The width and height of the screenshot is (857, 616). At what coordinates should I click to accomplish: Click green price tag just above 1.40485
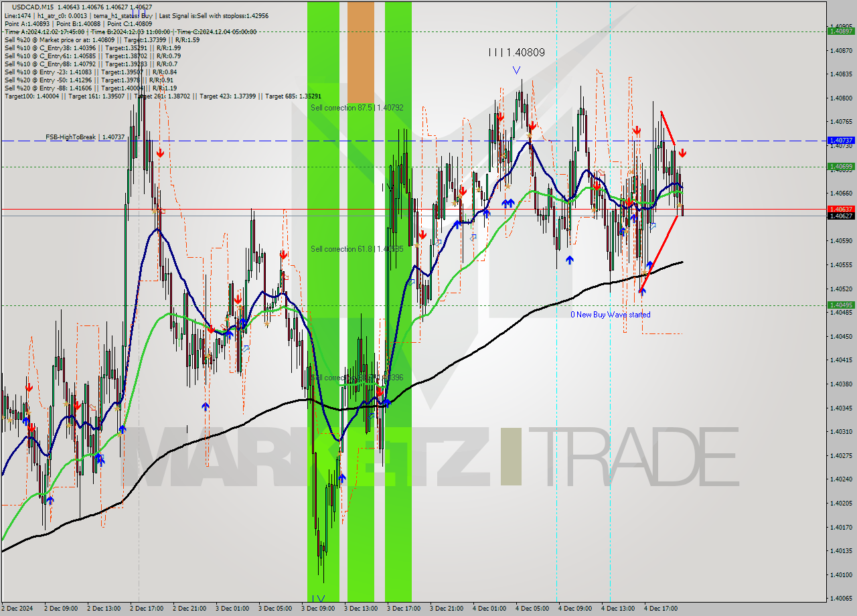click(841, 305)
